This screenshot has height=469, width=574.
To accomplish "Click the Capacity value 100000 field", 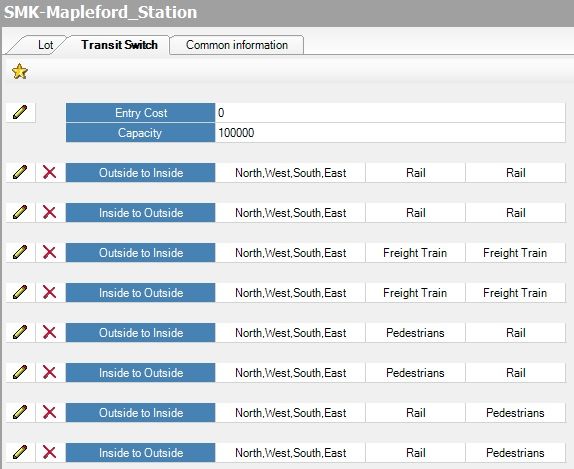I will tap(390, 133).
